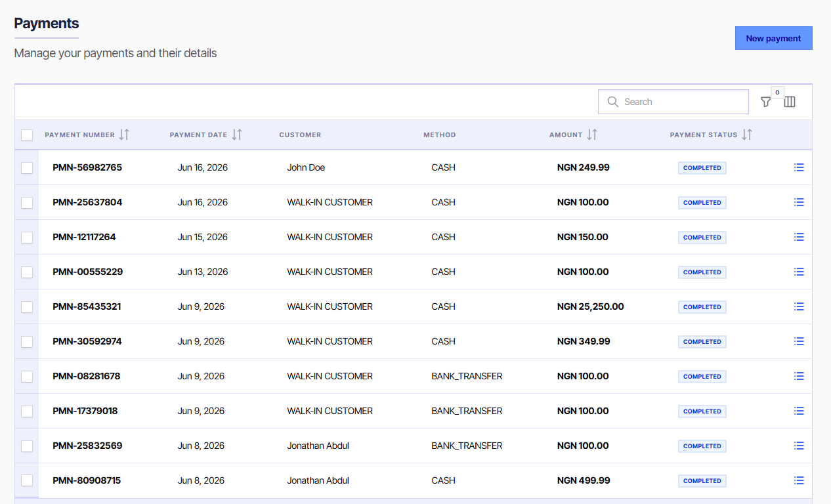Sort by Payment Status arrows
The image size is (831, 504).
(747, 135)
